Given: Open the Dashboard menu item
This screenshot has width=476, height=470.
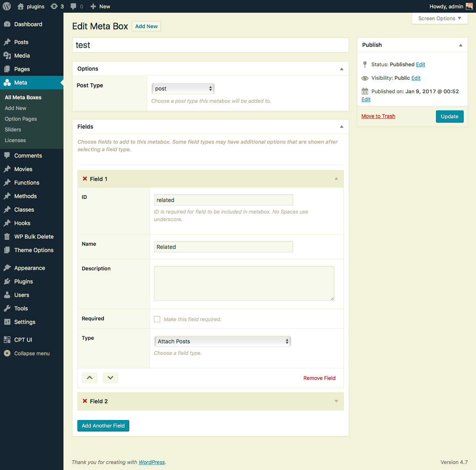Looking at the screenshot, I should (32, 24).
